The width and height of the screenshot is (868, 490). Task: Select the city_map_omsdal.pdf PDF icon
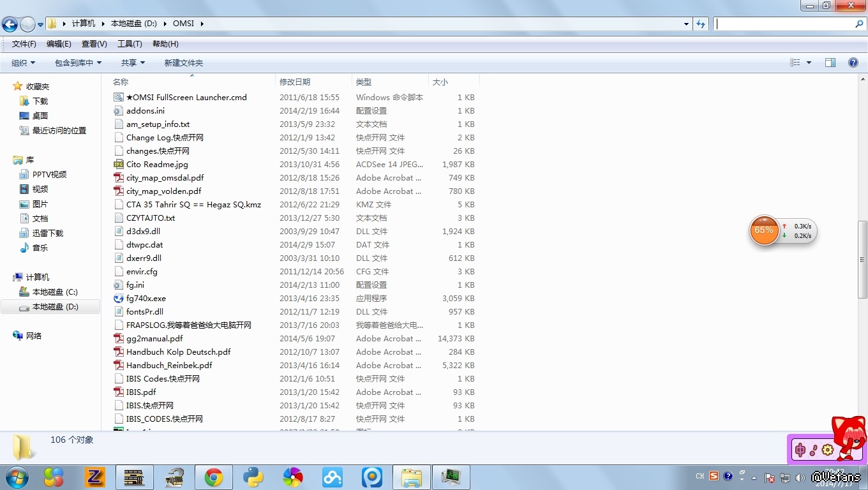coord(118,177)
